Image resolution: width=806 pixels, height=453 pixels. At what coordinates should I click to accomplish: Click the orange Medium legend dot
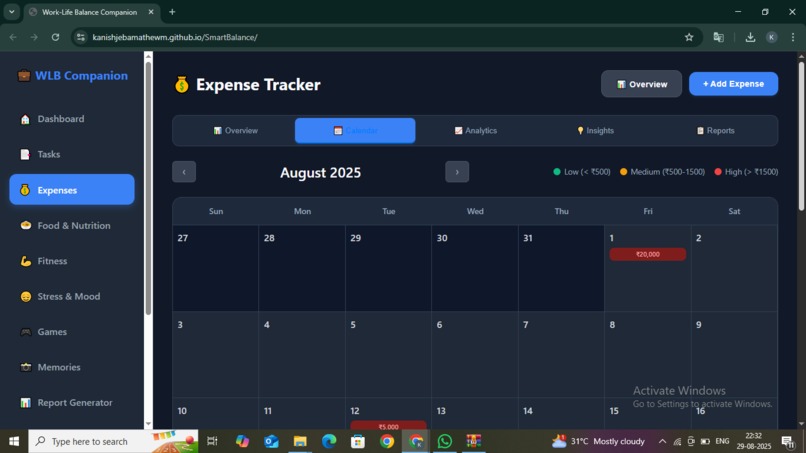(x=624, y=172)
